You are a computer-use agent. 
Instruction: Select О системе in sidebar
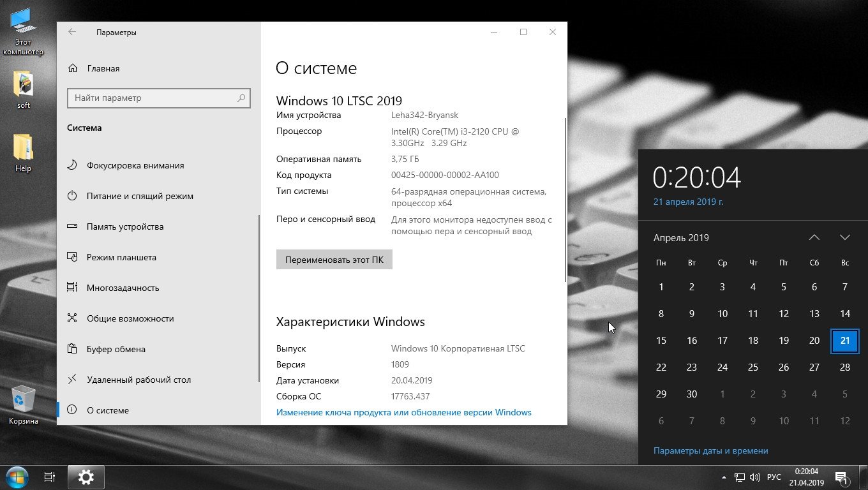pyautogui.click(x=158, y=410)
